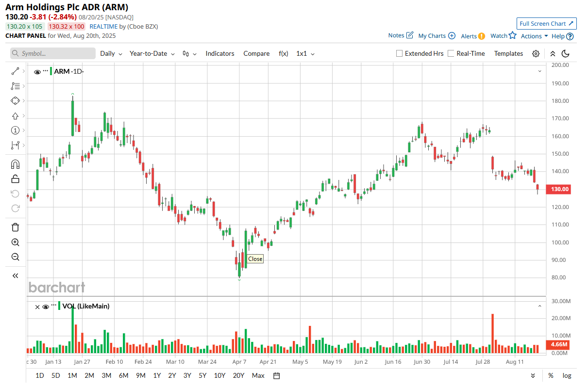Viewport: 588px width, 388px height.
Task: Open the Indicators menu
Action: [220, 54]
